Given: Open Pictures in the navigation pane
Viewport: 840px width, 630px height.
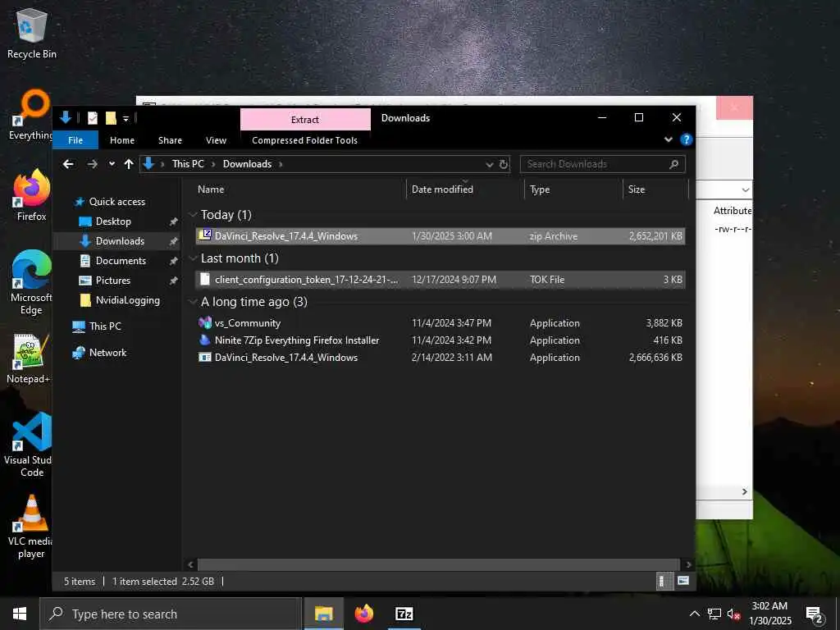Looking at the screenshot, I should pyautogui.click(x=112, y=281).
